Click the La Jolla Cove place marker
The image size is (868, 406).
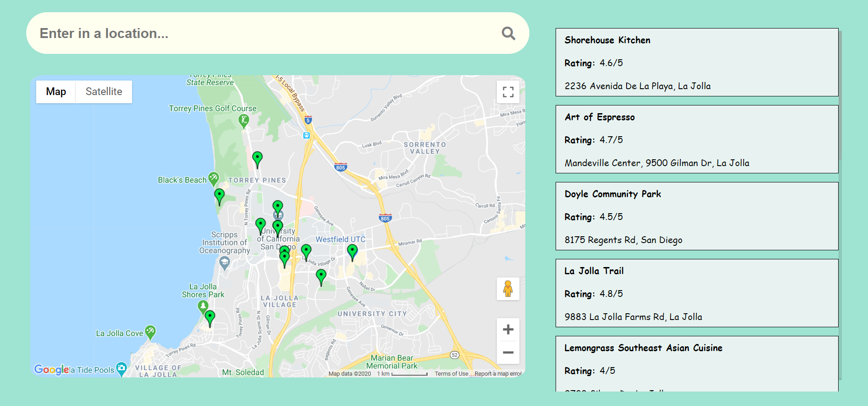coord(150,333)
